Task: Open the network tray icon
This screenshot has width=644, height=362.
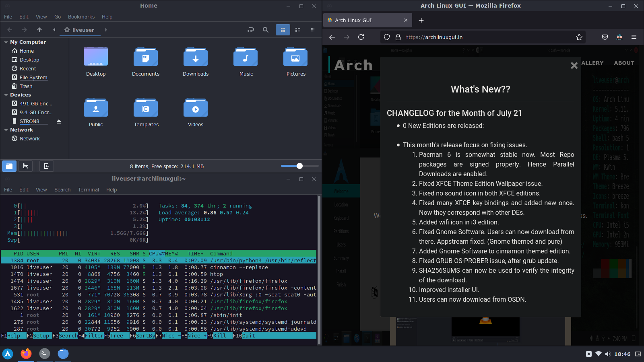Action: pyautogui.click(x=599, y=354)
